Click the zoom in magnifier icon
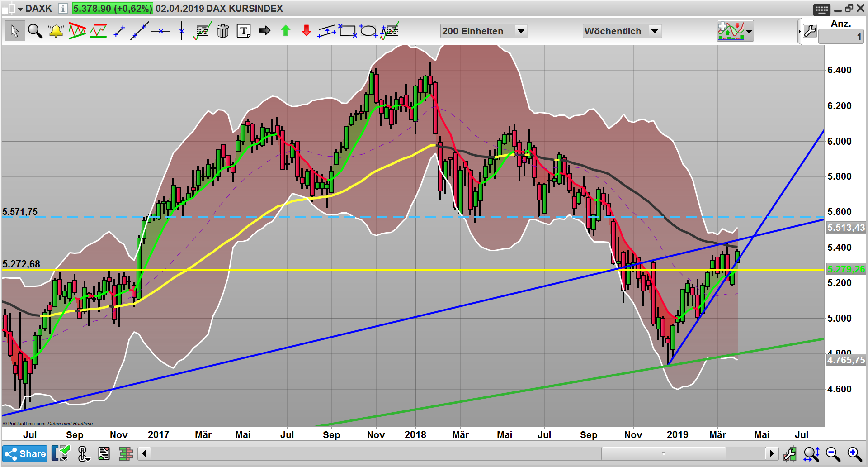The width and height of the screenshot is (868, 467). (x=854, y=454)
